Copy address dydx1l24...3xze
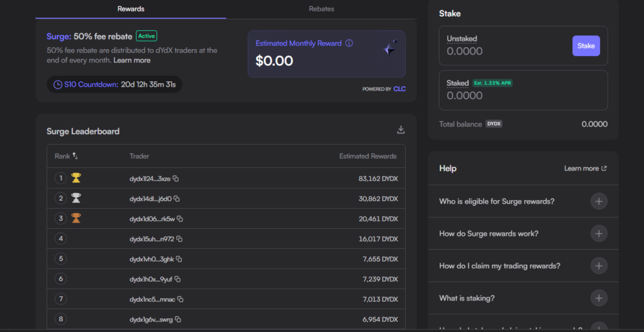This screenshot has height=332, width=644. pyautogui.click(x=176, y=179)
